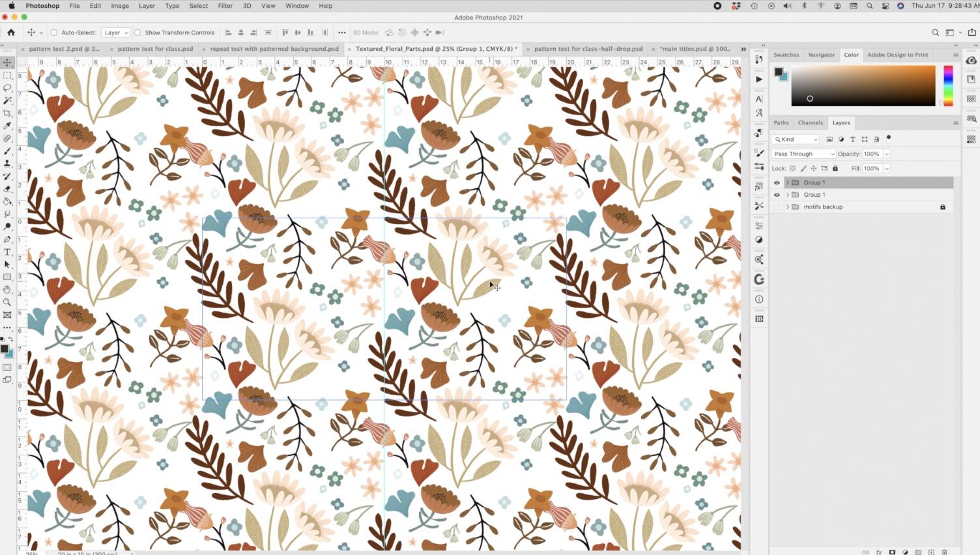Open Adobe Design to Print panel tab

897,55
